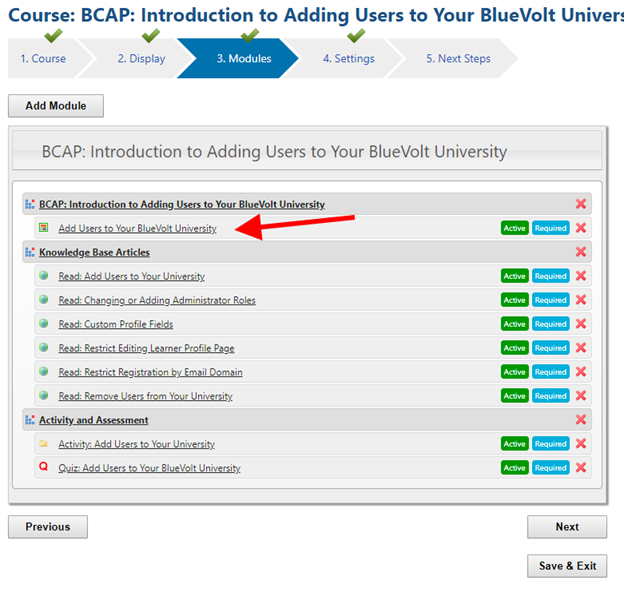Toggle Required for Add Users to Your BlueVolt University
624x604 pixels.
click(551, 228)
